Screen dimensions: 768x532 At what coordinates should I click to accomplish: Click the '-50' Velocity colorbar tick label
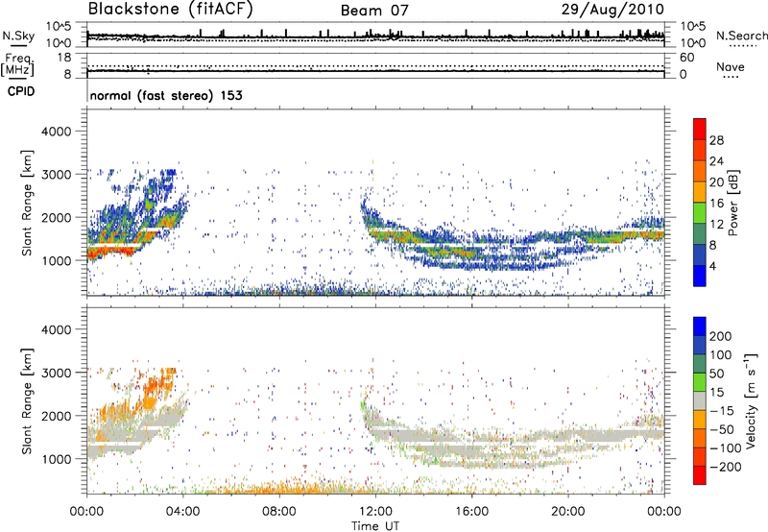coord(722,429)
